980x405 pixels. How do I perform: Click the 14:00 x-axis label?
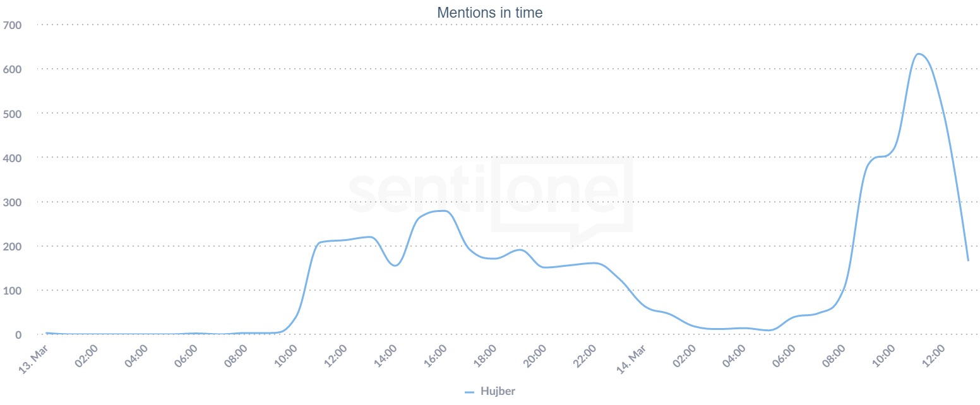386,358
